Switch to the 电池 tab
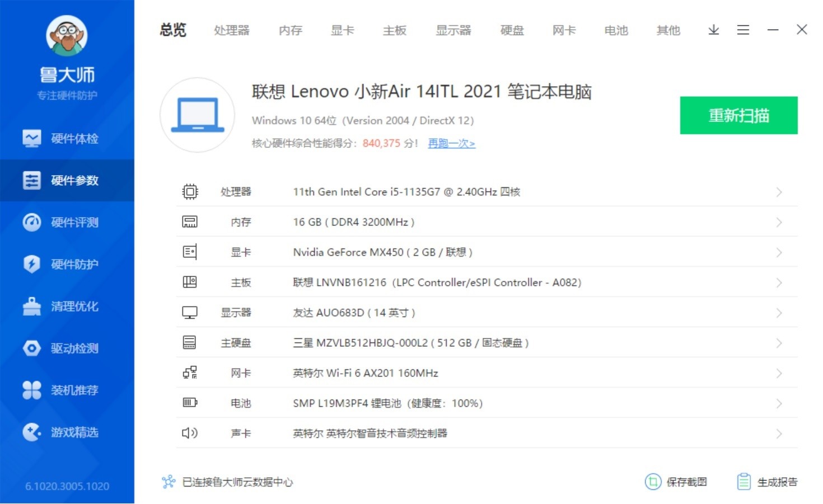Screen dimensions: 823x504 [x=616, y=30]
